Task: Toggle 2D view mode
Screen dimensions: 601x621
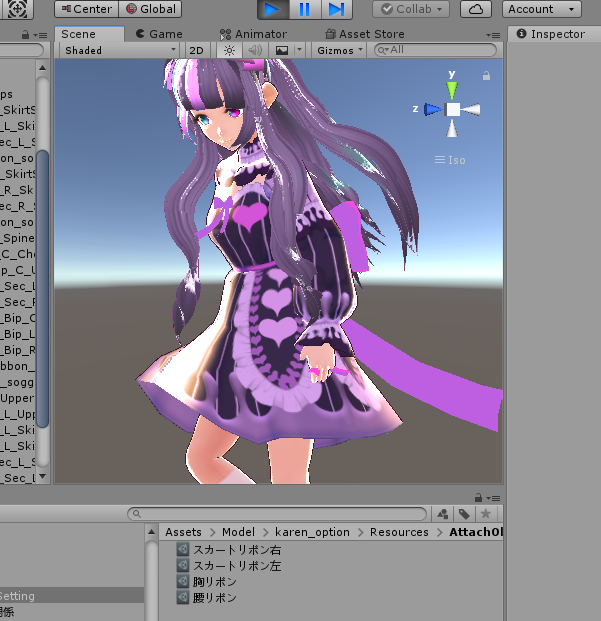Action: click(x=196, y=50)
